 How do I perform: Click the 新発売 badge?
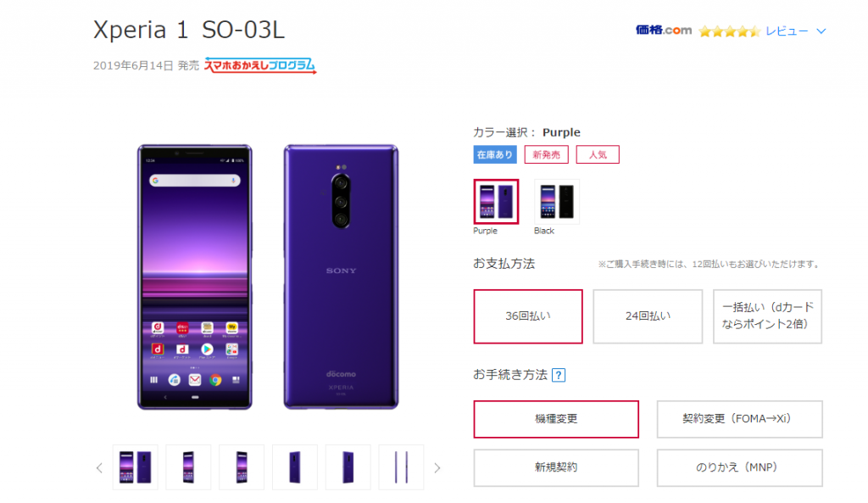pos(547,154)
